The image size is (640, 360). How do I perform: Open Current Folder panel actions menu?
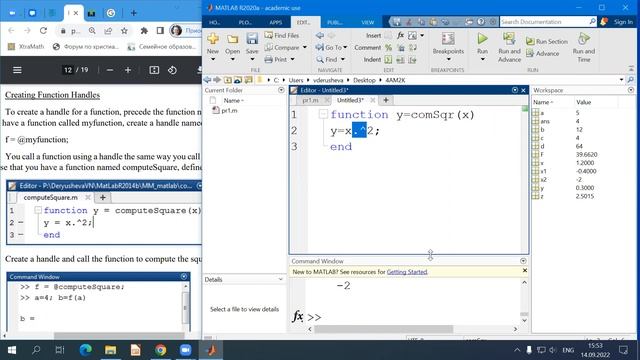click(281, 90)
